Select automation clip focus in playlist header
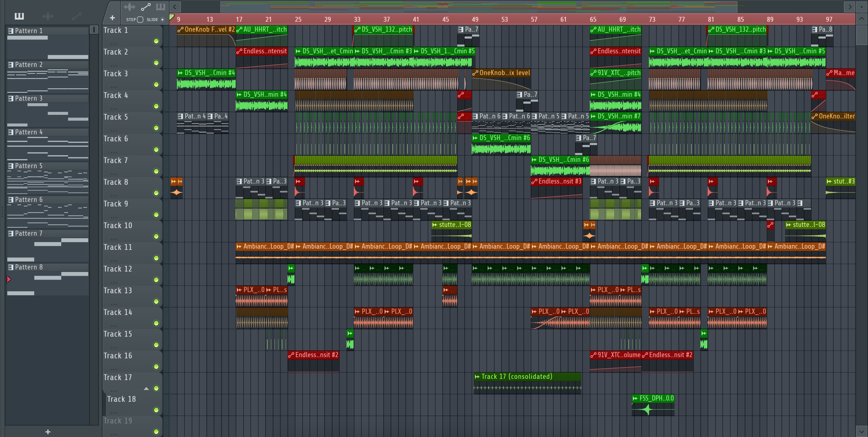The image size is (868, 437). (146, 7)
